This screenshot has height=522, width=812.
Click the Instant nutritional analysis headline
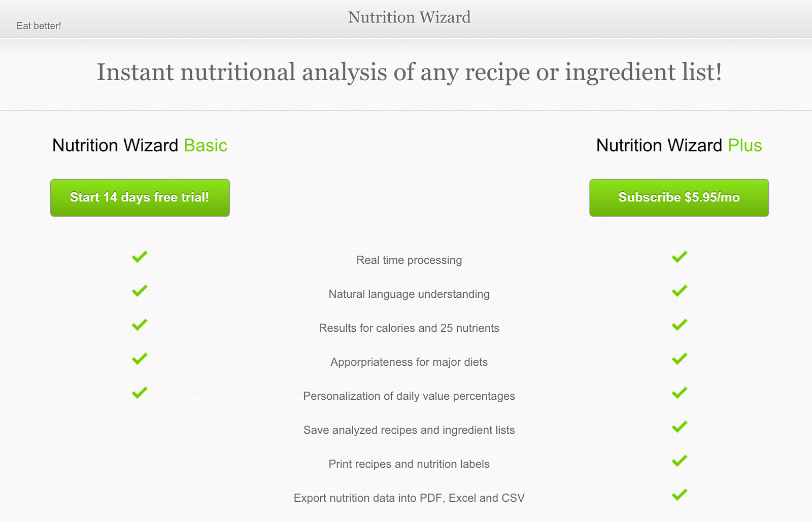(409, 72)
